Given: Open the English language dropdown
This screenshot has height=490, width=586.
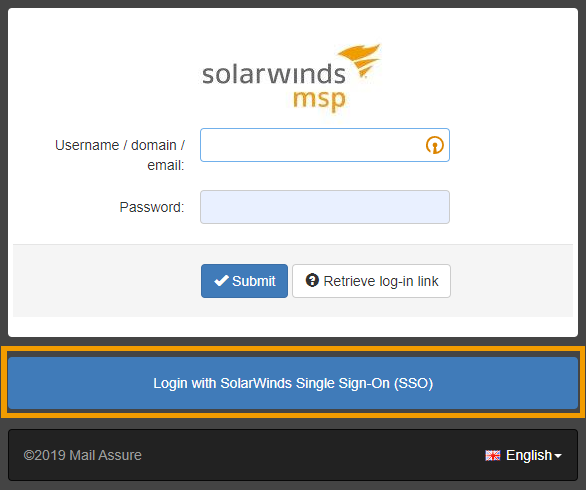Looking at the screenshot, I should tap(524, 455).
